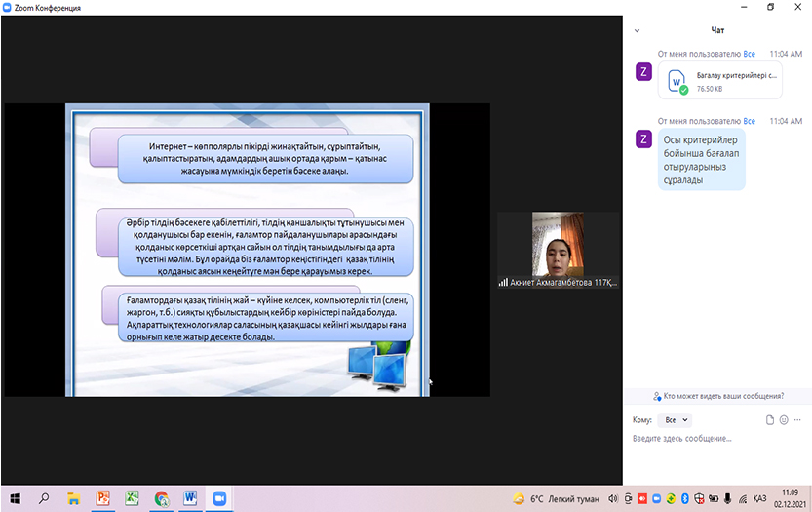Switch to Excel in the taskbar

pyautogui.click(x=132, y=498)
